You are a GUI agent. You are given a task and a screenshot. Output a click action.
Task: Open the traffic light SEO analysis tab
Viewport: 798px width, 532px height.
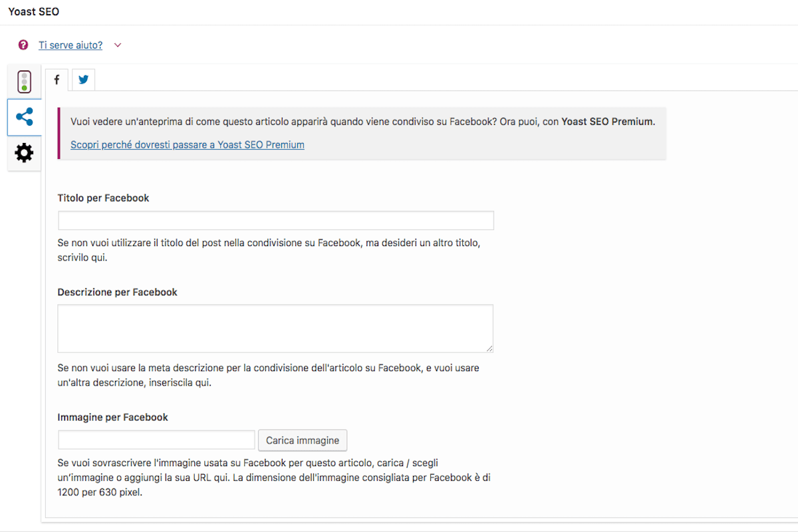[x=25, y=81]
